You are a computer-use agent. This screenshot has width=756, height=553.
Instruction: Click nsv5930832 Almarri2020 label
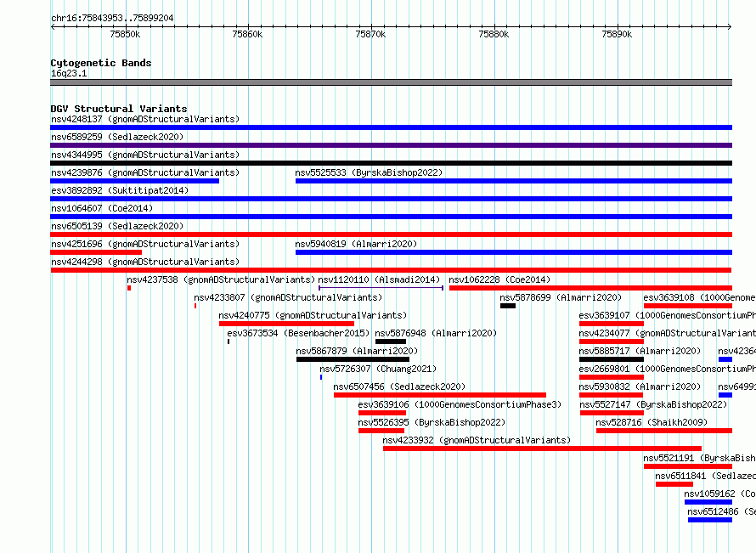click(640, 387)
